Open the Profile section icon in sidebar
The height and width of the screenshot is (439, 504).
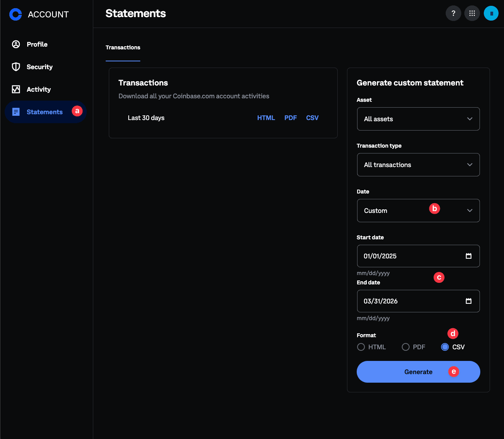pyautogui.click(x=16, y=44)
